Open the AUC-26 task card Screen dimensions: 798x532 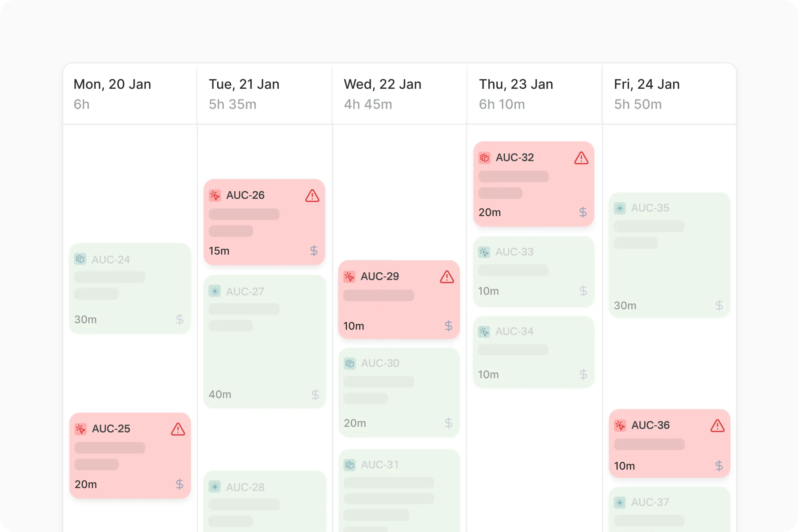click(x=264, y=222)
